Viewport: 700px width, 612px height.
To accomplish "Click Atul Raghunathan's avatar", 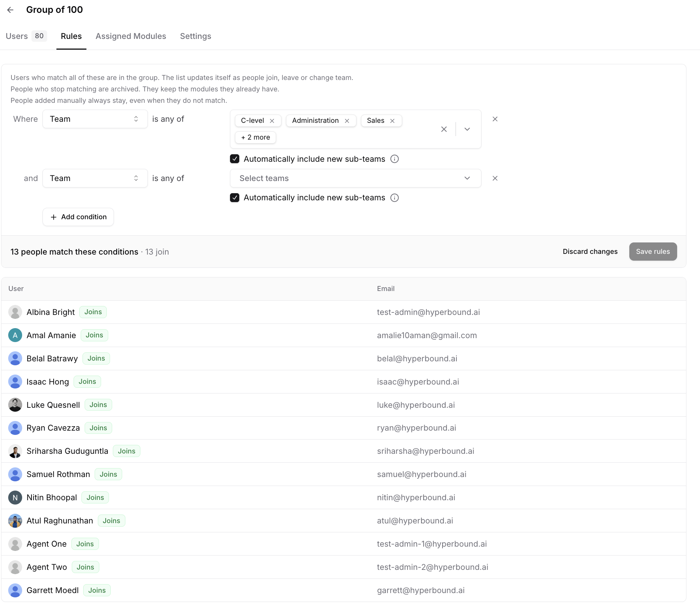I will [x=15, y=521].
